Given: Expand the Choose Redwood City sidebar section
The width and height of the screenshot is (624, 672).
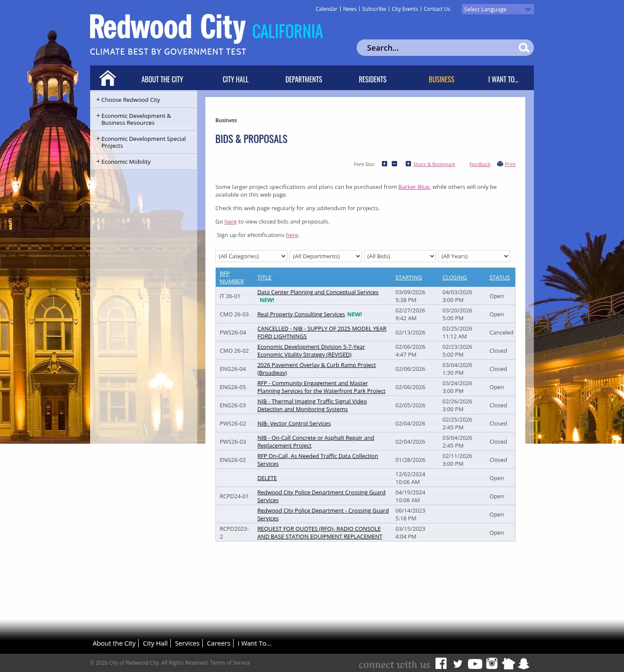Looking at the screenshot, I should 130,100.
